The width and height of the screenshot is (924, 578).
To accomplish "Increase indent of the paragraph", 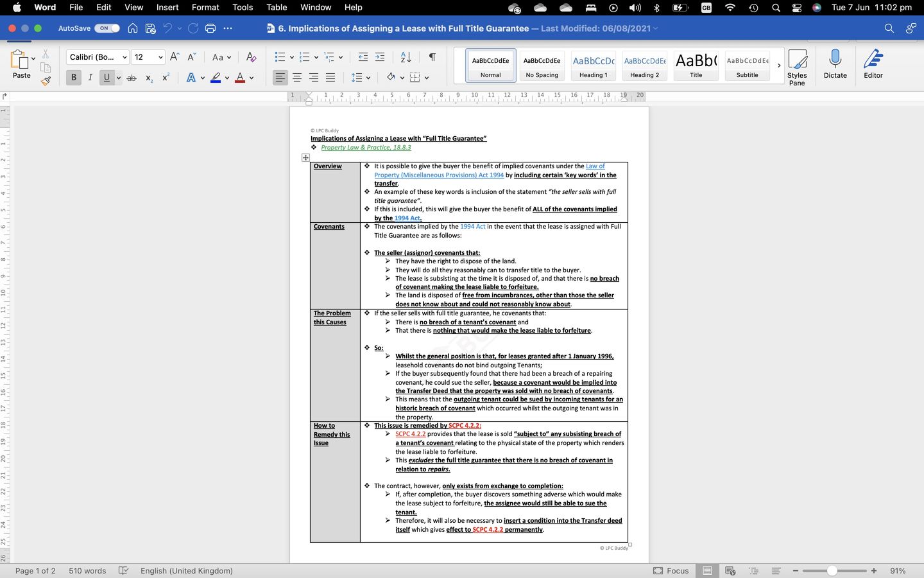I will (x=380, y=57).
